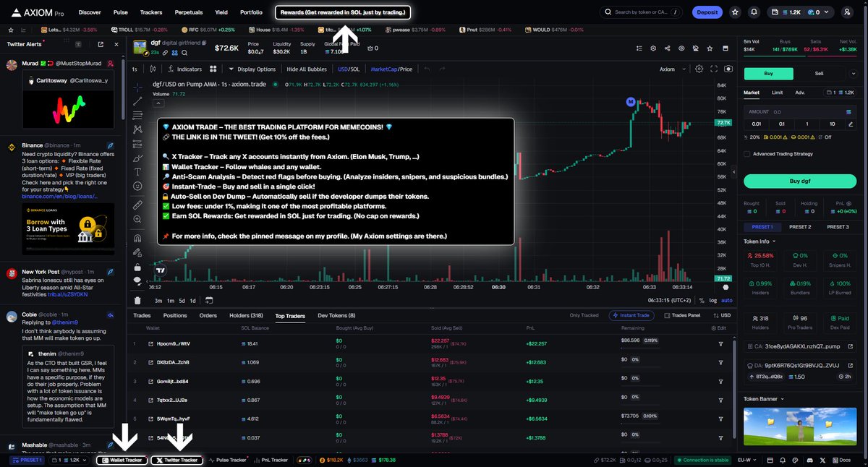
Task: Open Twitter Tracker in bottom bar
Action: pyautogui.click(x=177, y=460)
